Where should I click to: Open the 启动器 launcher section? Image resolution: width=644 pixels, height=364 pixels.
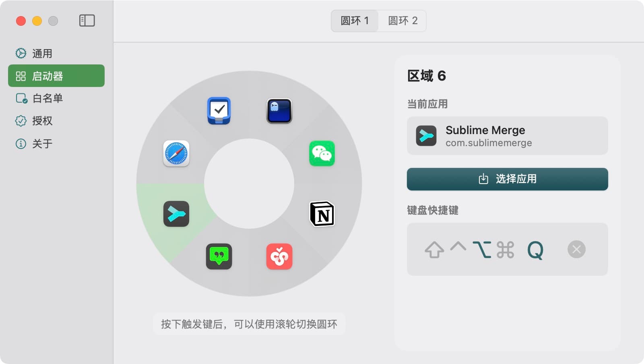click(56, 76)
